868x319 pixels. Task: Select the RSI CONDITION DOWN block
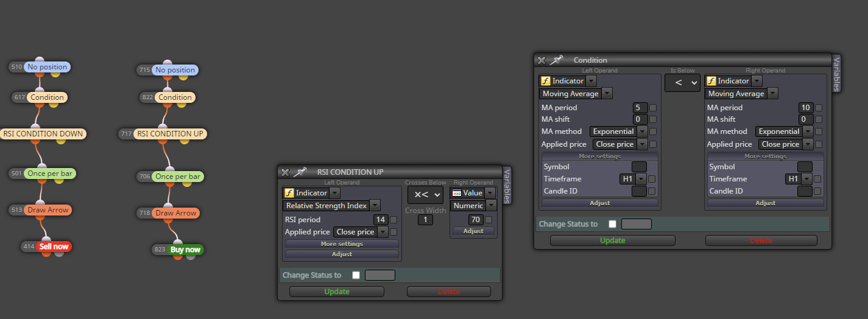(43, 134)
